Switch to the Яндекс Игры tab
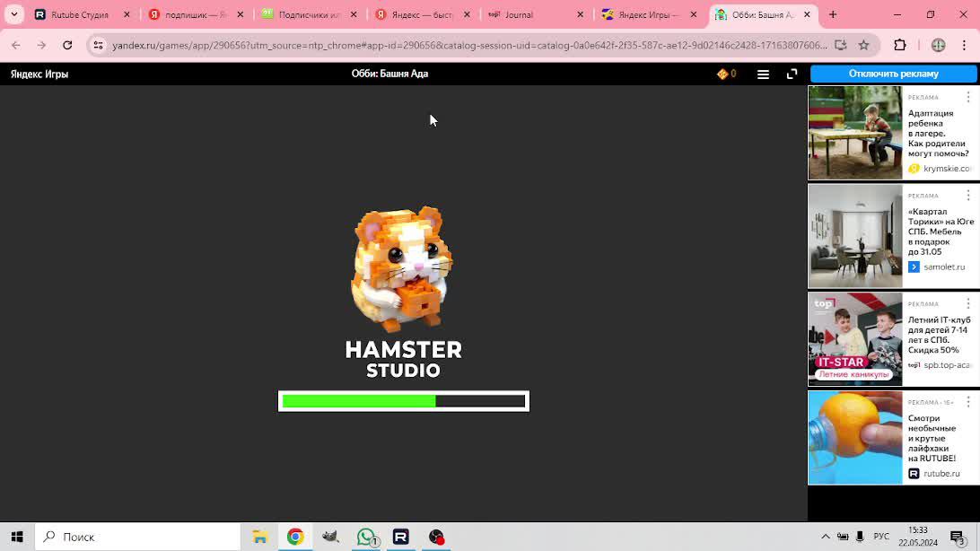The width and height of the screenshot is (980, 551). [x=648, y=14]
